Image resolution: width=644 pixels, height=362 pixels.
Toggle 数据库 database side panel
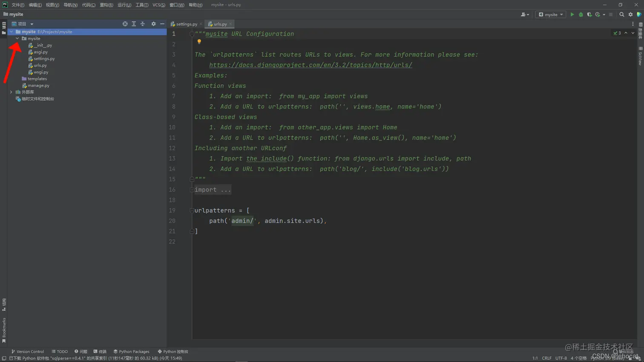pos(641,31)
